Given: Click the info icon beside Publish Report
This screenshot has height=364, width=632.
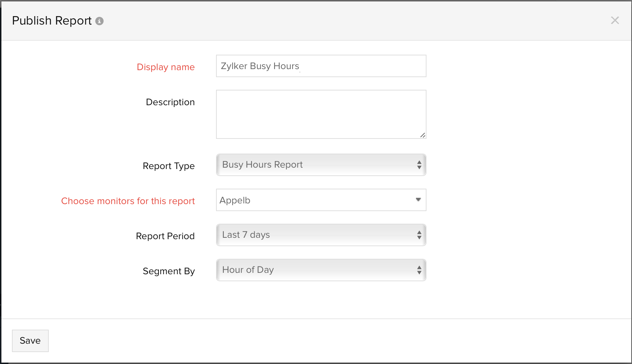Looking at the screenshot, I should point(100,21).
